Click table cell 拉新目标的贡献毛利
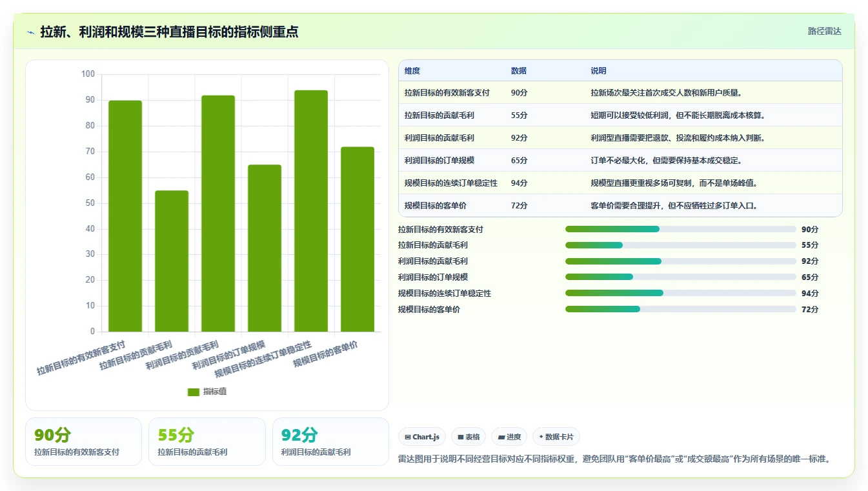Screen dimensions: 868x491 point(439,115)
